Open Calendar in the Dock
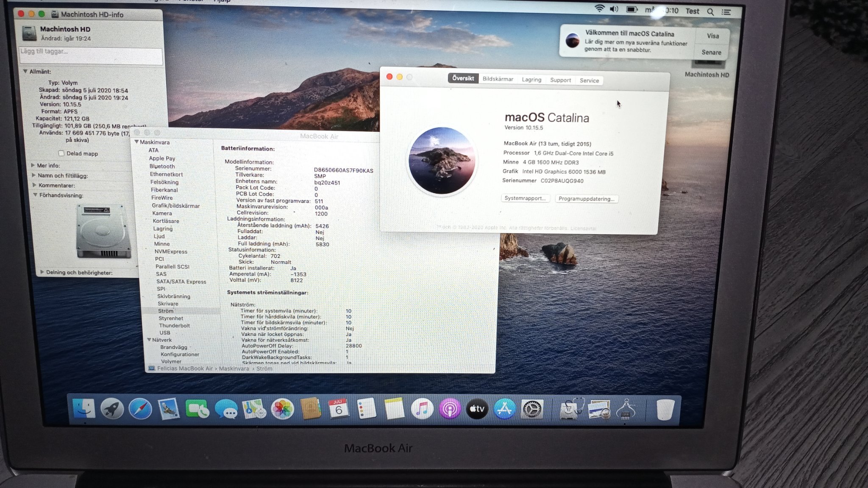 click(x=338, y=409)
